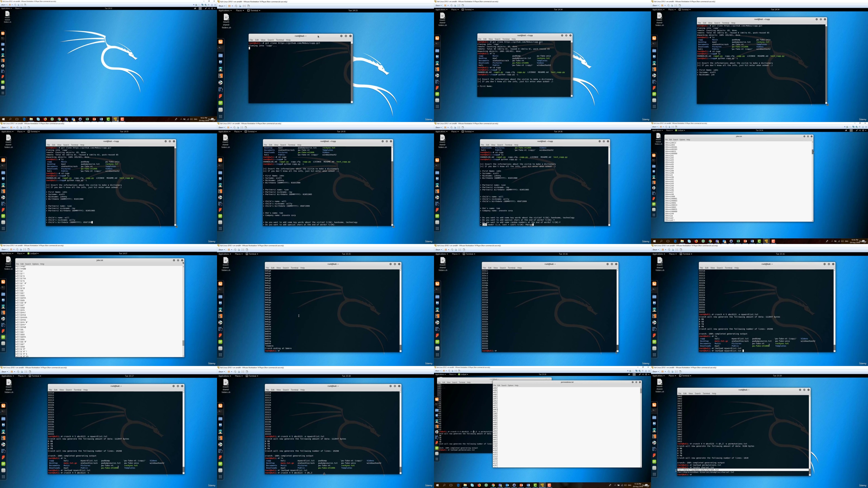The width and height of the screenshot is (868, 488).
Task: Click scrollbar thumb of permutations.txt window
Action: pyautogui.click(x=640, y=391)
